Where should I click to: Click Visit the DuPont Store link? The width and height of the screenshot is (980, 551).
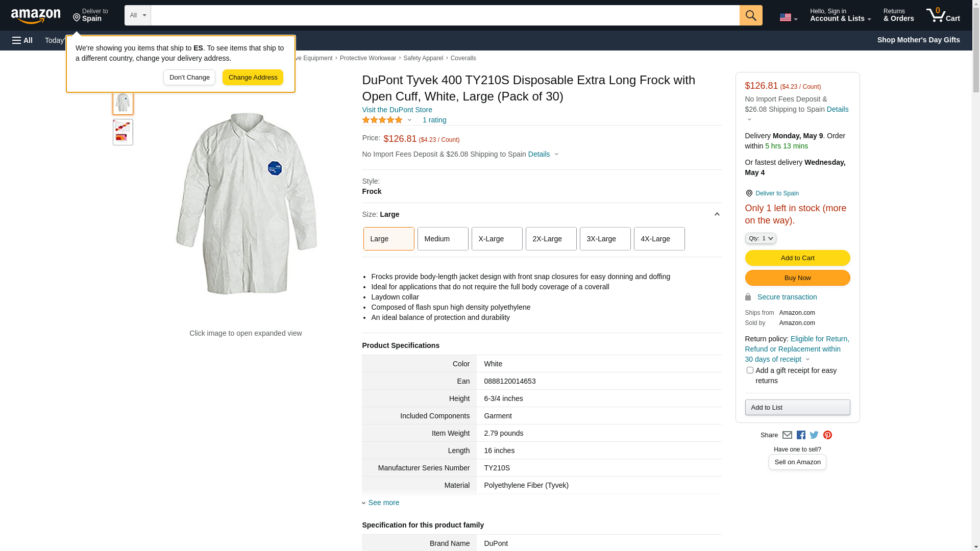point(397,110)
